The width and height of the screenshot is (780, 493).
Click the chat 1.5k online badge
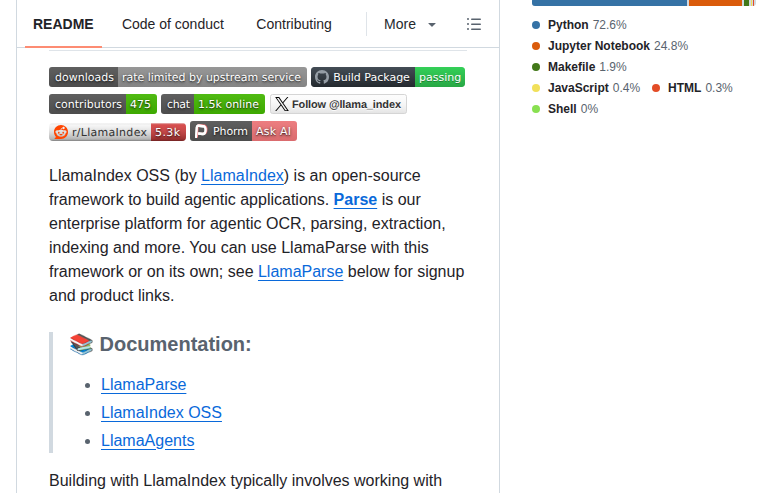(x=213, y=104)
